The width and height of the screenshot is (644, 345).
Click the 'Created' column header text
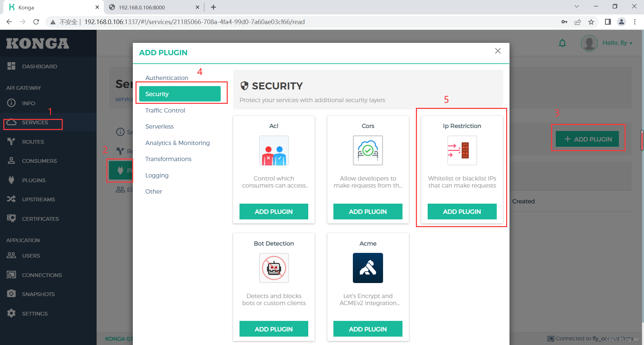(x=523, y=201)
